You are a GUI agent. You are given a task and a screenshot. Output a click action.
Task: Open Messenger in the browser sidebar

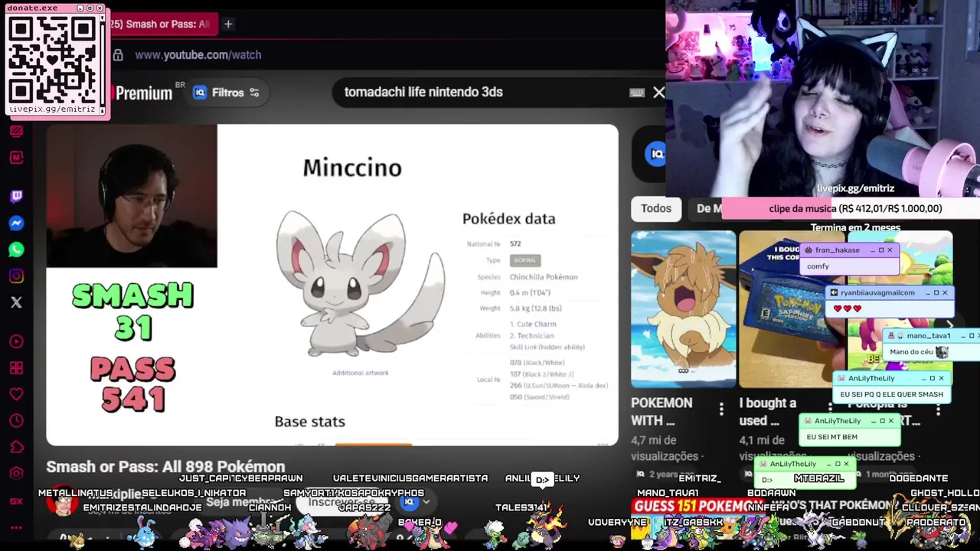pyautogui.click(x=16, y=223)
